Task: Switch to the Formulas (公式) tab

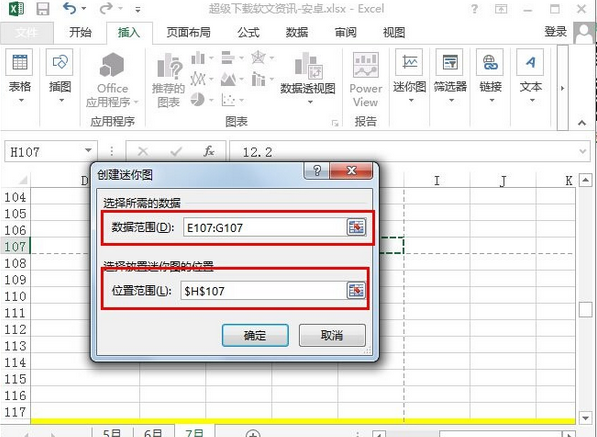Action: tap(248, 32)
